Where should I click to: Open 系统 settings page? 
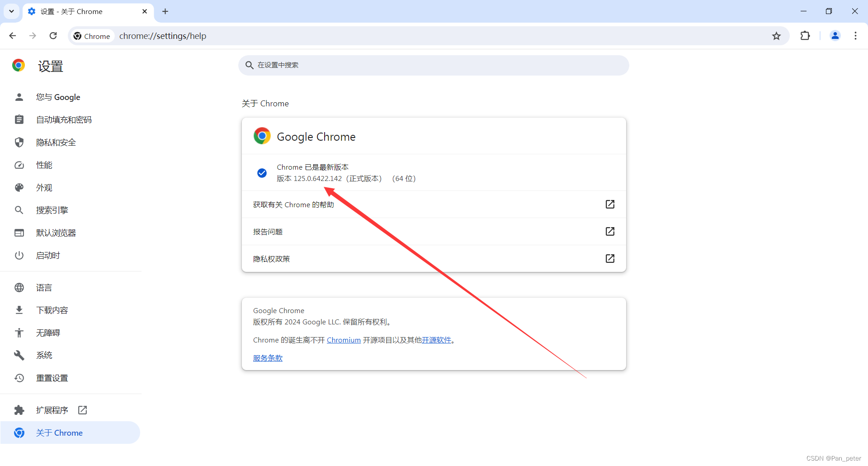coord(71,356)
